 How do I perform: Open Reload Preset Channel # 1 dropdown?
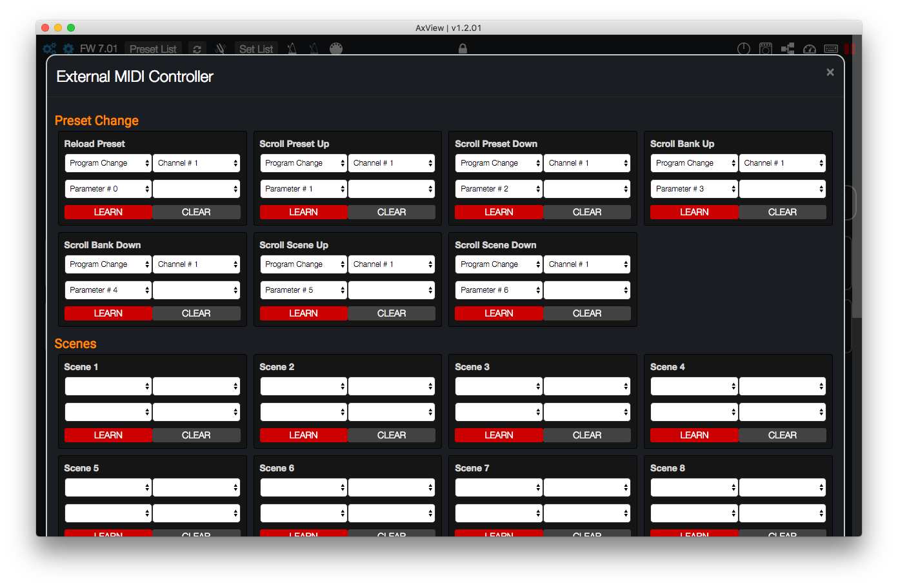[196, 163]
